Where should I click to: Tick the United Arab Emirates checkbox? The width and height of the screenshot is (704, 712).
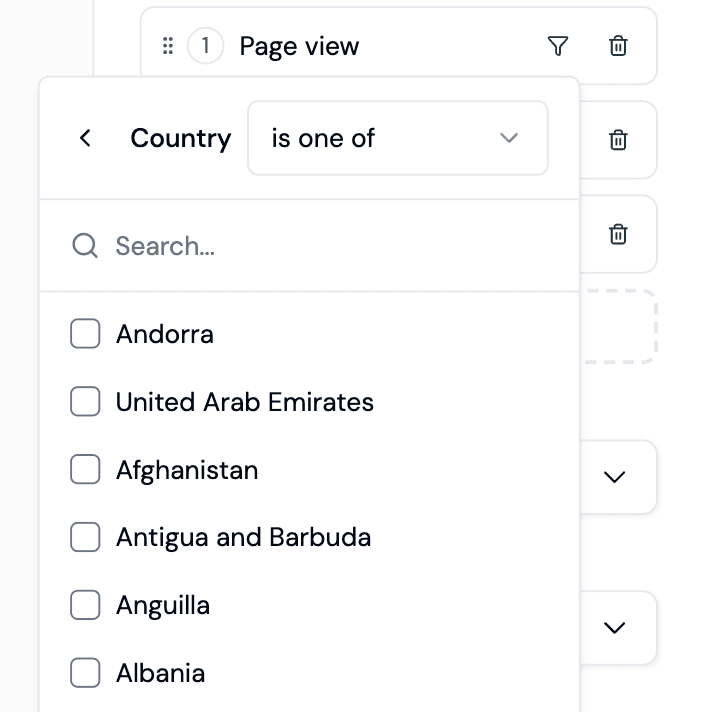point(85,402)
